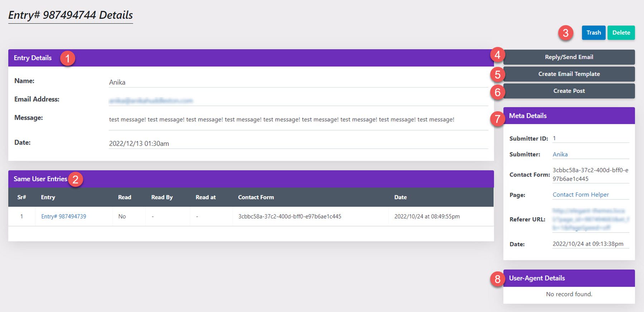
Task: Open the Anika submitter link
Action: [x=560, y=154]
